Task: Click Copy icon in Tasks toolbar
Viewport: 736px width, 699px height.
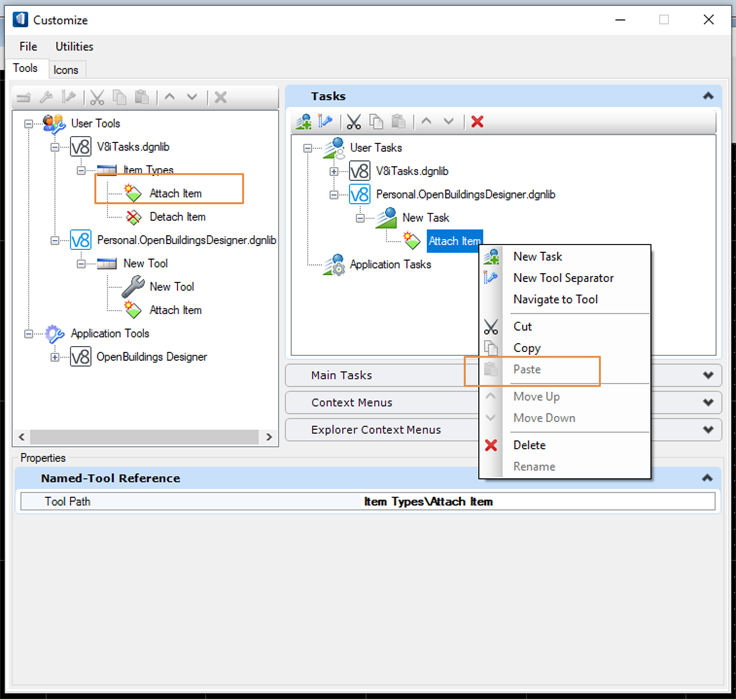Action: (376, 122)
